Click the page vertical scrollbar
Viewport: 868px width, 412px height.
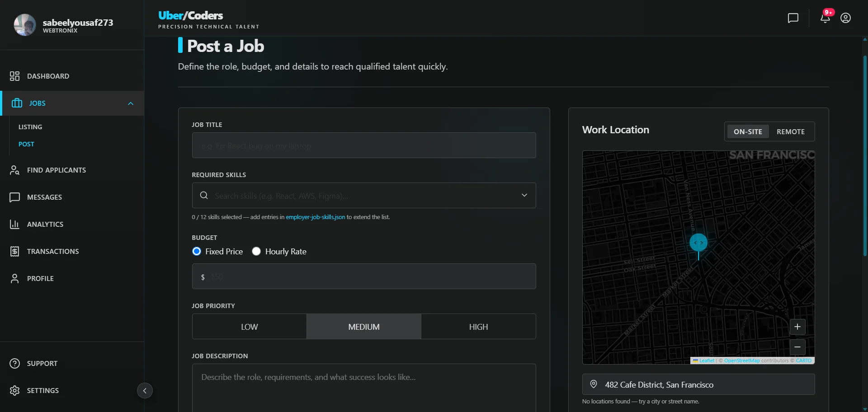[x=865, y=156]
